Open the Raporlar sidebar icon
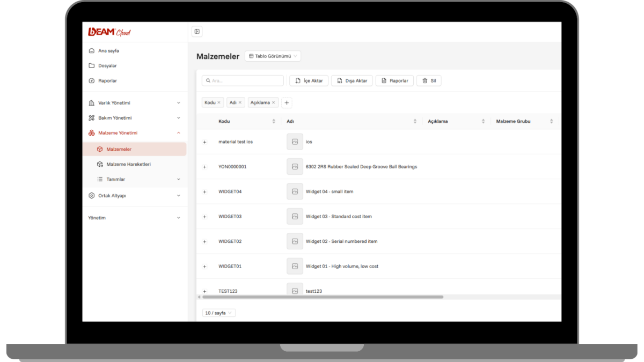This screenshot has height=362, width=644. [x=91, y=80]
